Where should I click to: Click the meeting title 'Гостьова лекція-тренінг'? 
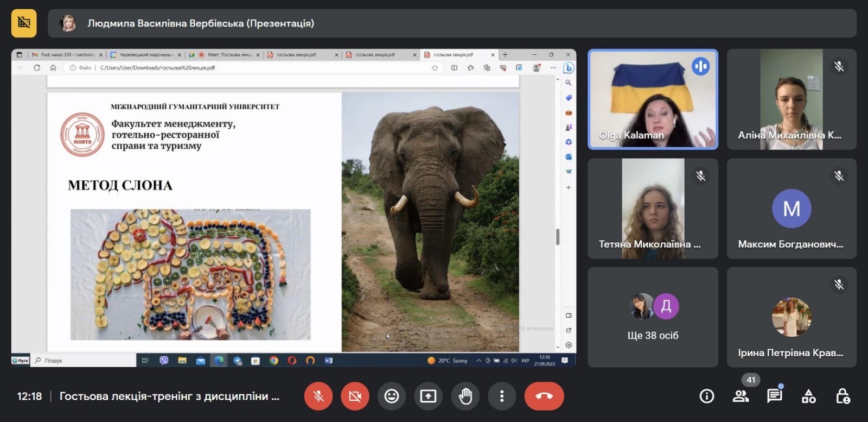coord(169,396)
